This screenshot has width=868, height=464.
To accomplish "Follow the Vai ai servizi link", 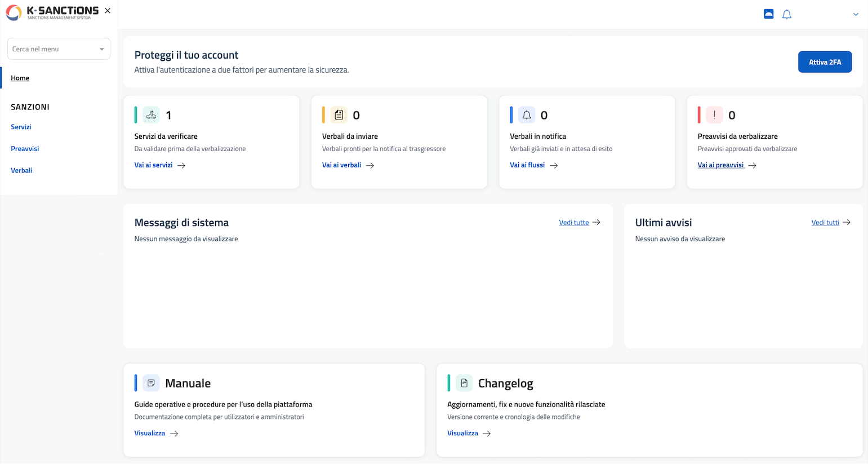I will tap(154, 165).
